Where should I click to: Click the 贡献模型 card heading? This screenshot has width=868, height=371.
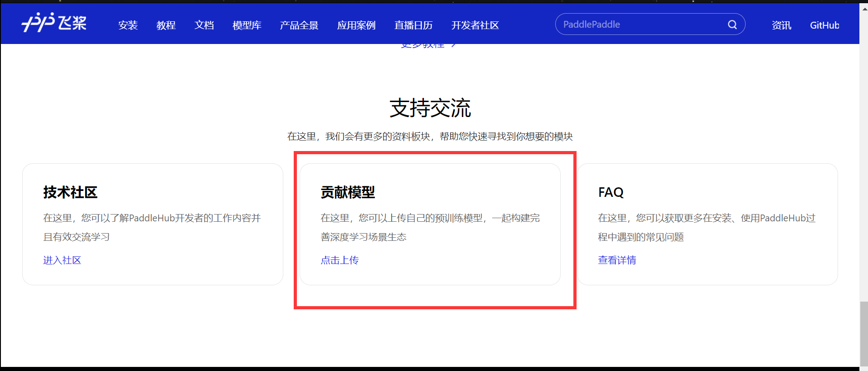348,192
